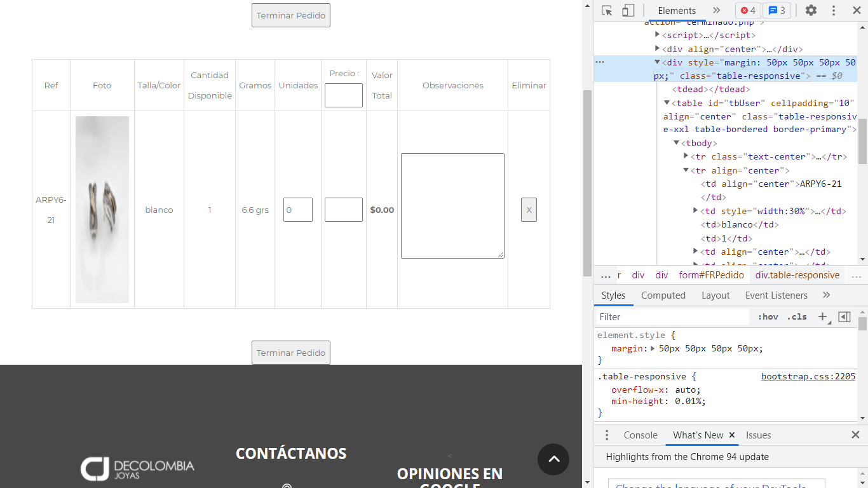This screenshot has width=868, height=488.
Task: Open the Issues drawer tab
Action: tap(758, 435)
